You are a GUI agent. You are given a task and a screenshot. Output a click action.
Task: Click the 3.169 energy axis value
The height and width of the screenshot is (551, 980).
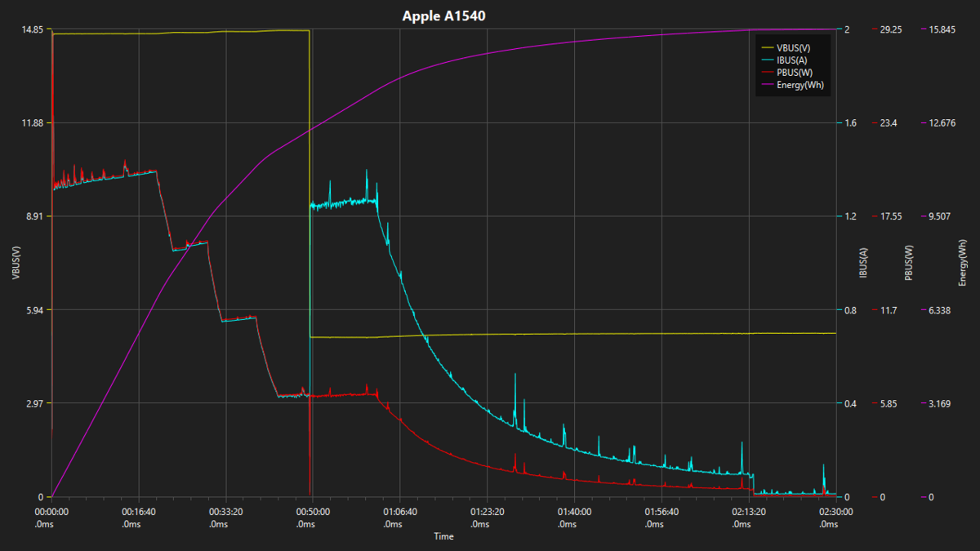940,403
